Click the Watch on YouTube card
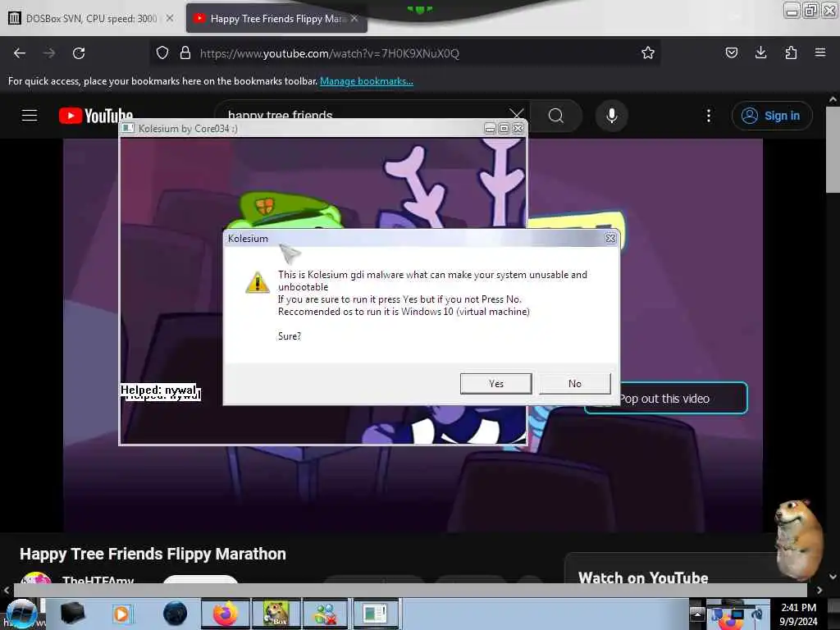The image size is (840, 630). pos(643,577)
